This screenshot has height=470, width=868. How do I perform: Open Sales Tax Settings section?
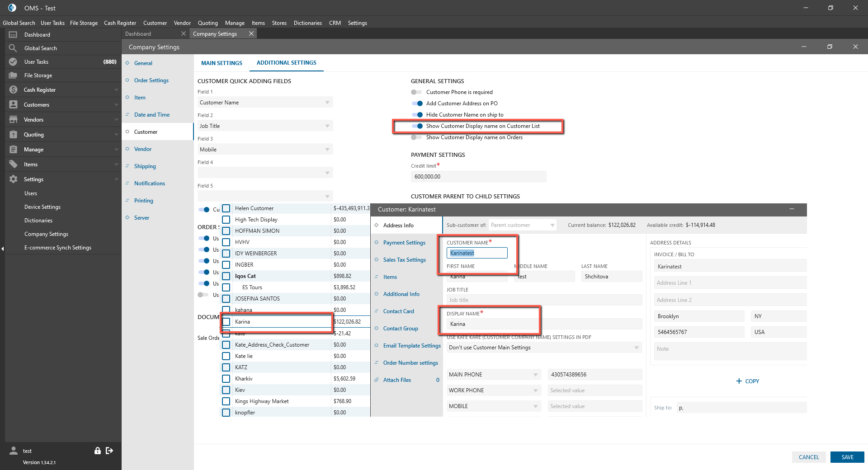405,260
